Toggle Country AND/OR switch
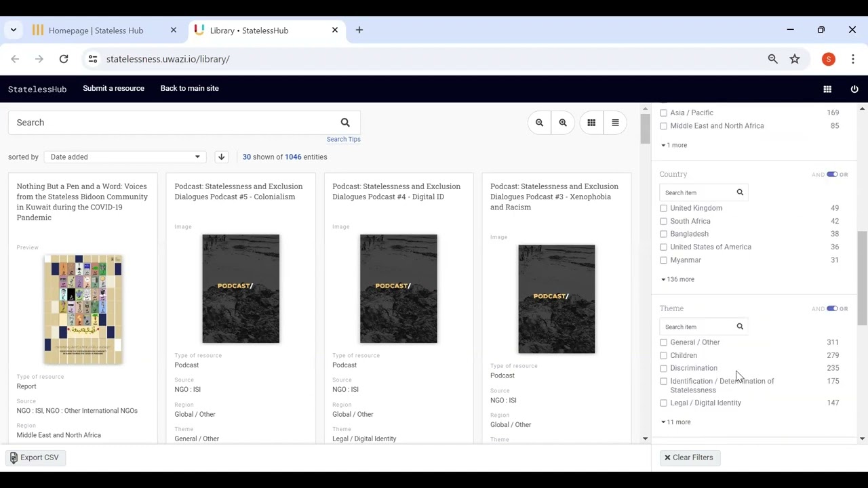The height and width of the screenshot is (488, 868). click(x=832, y=174)
